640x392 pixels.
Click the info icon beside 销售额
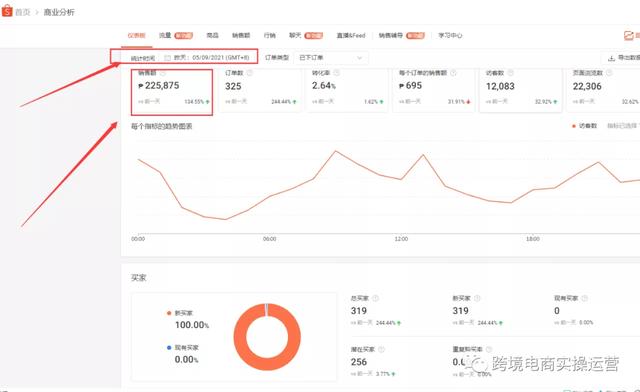(x=163, y=73)
